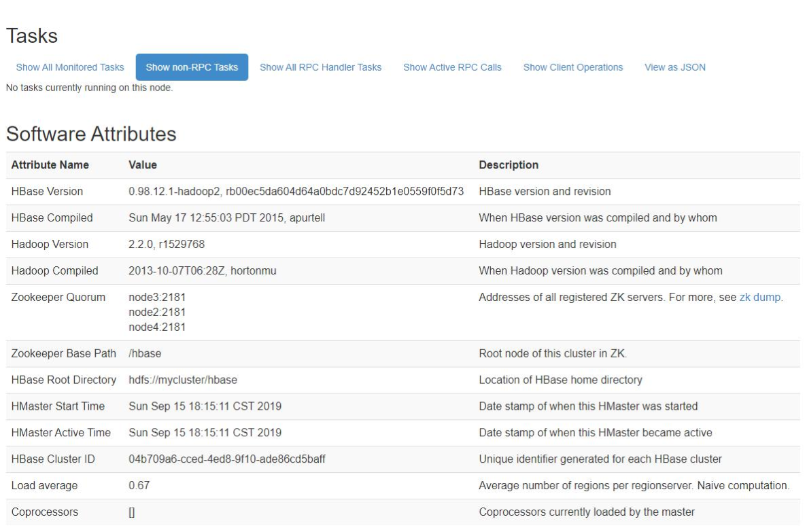Select the Show non-RPC Tasks tab
This screenshot has height=532, width=807.
click(192, 67)
